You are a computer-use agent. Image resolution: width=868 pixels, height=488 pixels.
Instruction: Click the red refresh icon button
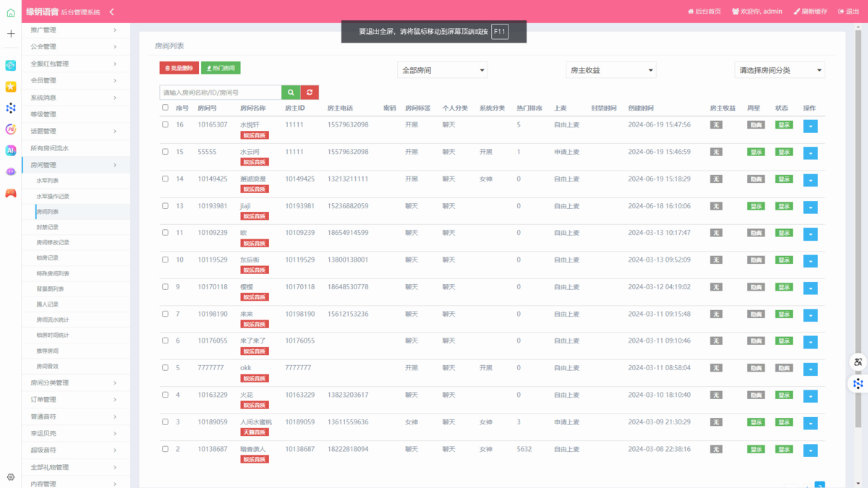click(310, 93)
